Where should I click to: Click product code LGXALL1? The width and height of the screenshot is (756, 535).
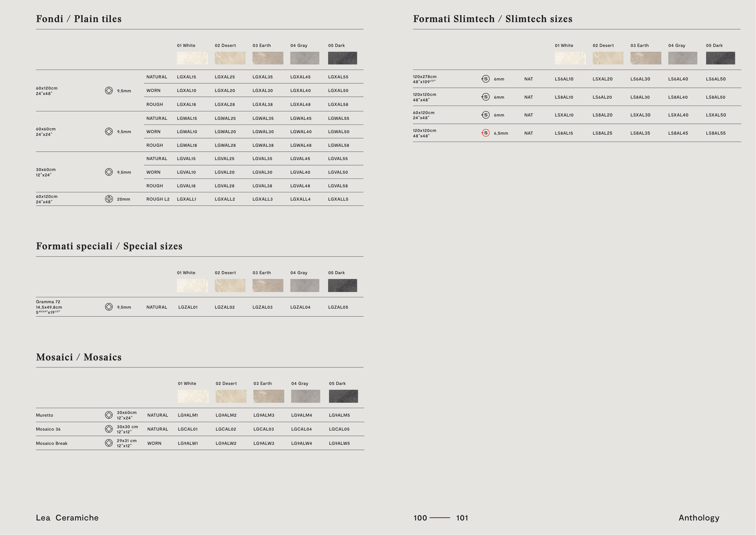186,199
